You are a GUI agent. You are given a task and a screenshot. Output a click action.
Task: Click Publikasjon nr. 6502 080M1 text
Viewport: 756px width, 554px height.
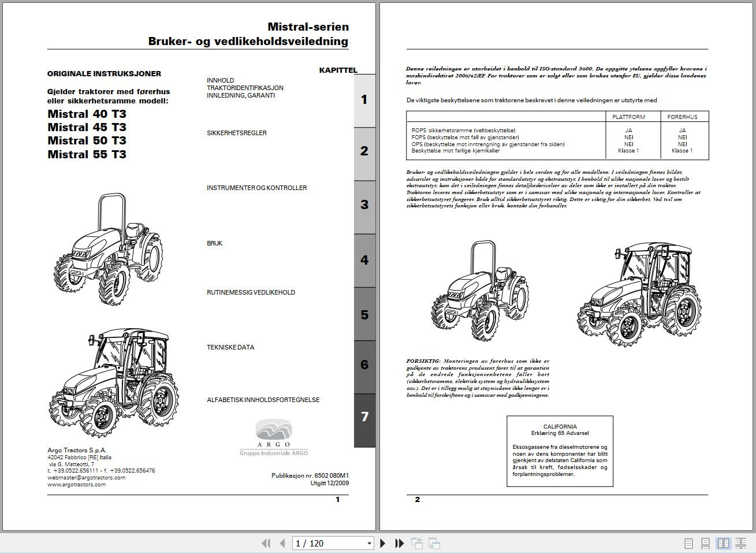pos(310,475)
